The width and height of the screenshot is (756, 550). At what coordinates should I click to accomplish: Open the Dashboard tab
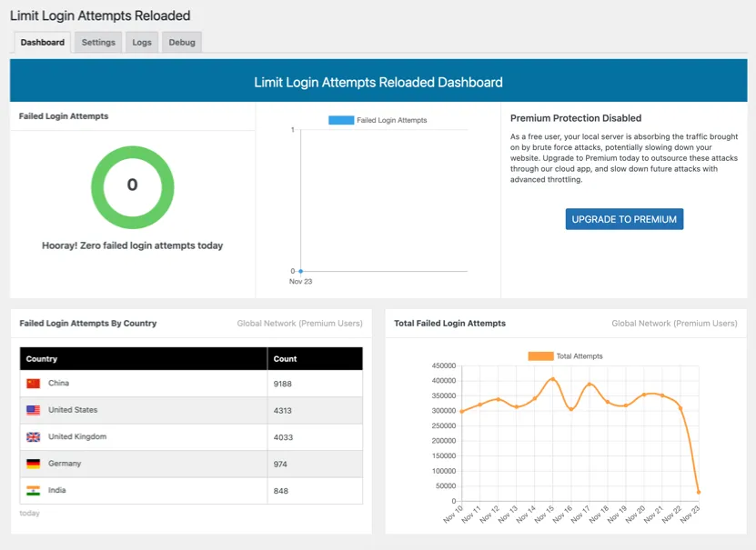43,43
